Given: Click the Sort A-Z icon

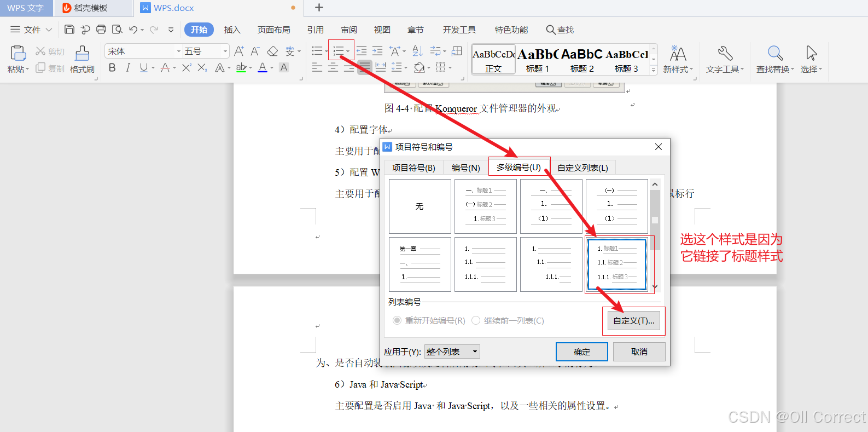Looking at the screenshot, I should coord(417,51).
